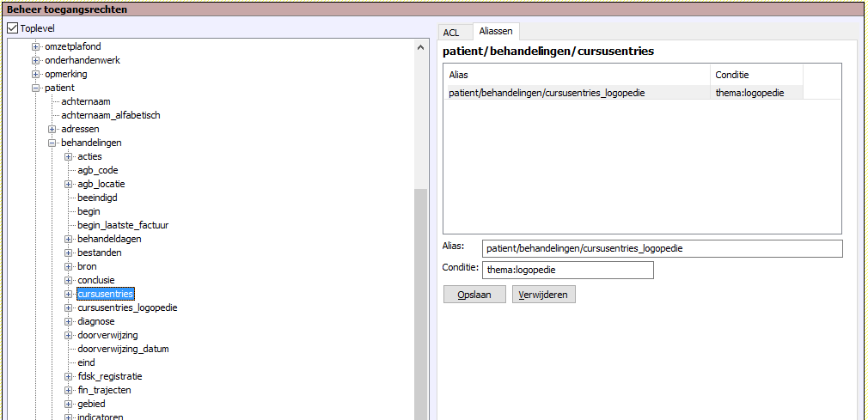Click the Verwijderen button

[543, 295]
